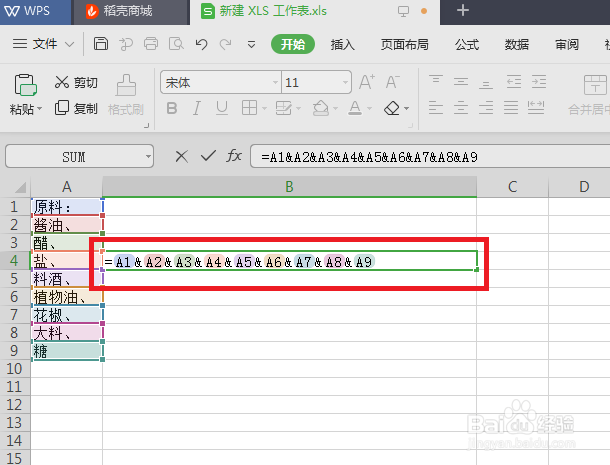Click the font color A icon
Image resolution: width=610 pixels, height=465 pixels.
click(355, 108)
